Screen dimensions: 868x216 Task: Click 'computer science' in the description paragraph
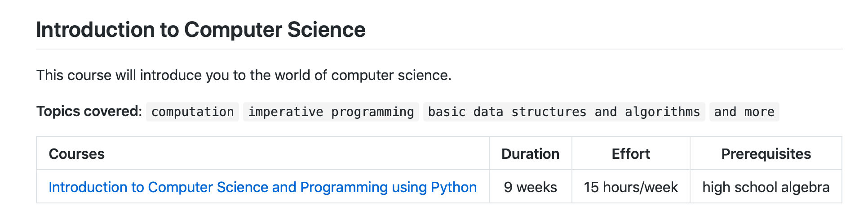tap(390, 75)
